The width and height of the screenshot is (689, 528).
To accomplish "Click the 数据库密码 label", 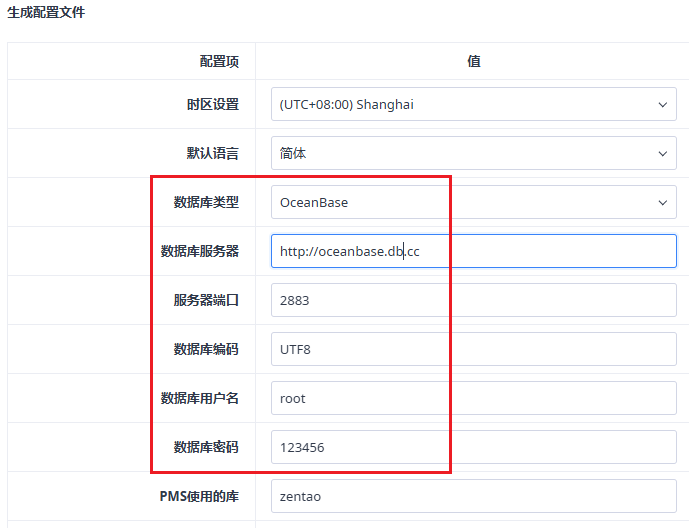I will (x=206, y=447).
